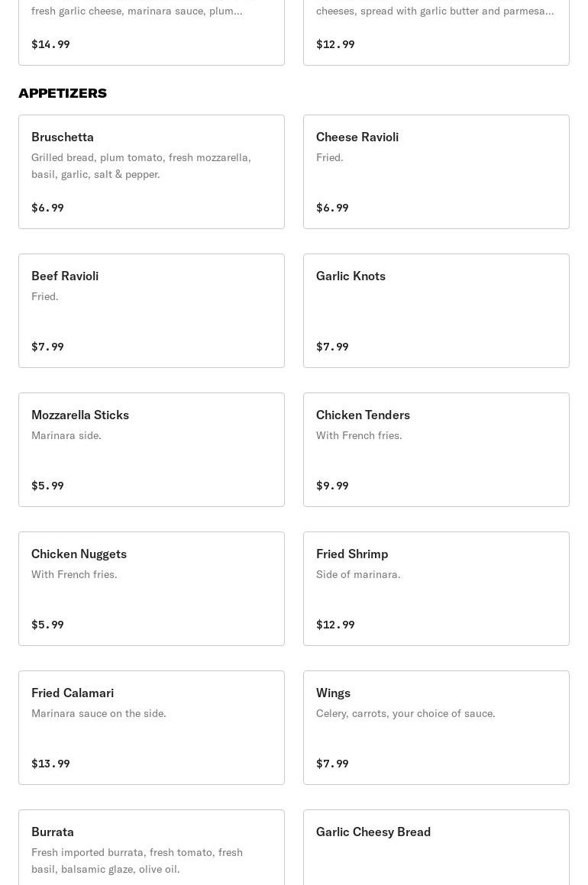
Task: Click the Fried Calamari title
Action: 73,693
